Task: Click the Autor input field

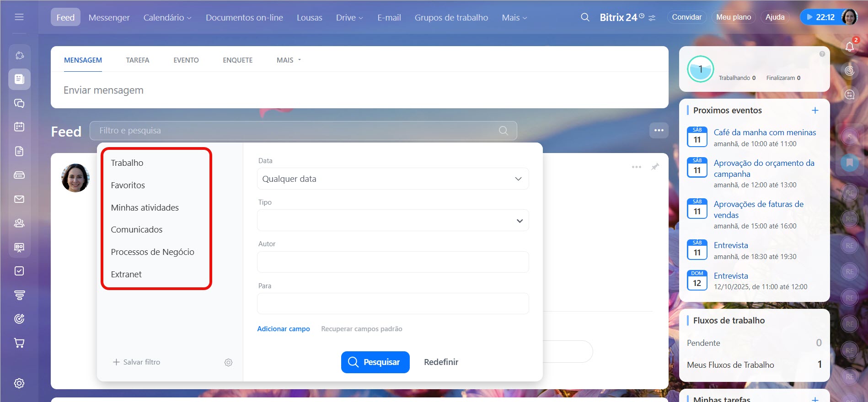Action: click(392, 262)
